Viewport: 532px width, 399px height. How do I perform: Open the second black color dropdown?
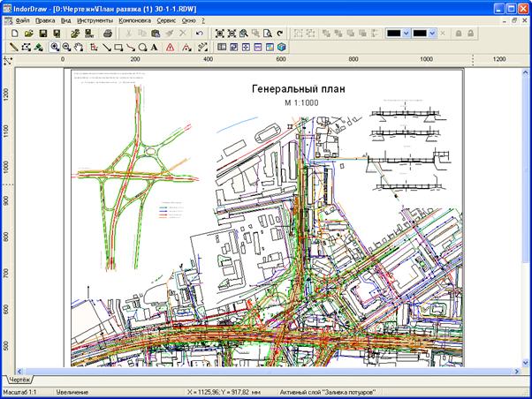[433, 33]
